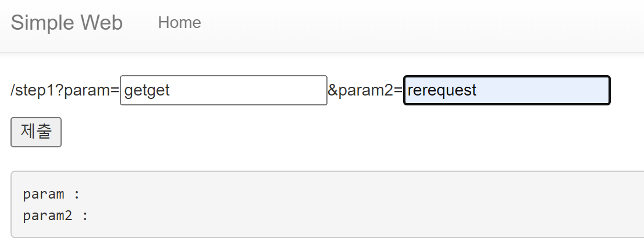
Task: Click inside the gray result box
Action: coord(328,204)
